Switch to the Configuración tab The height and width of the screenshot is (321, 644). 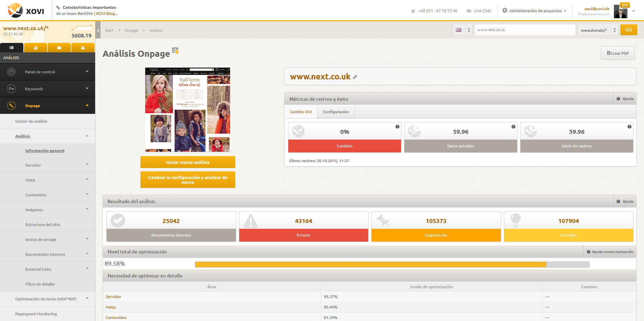coord(335,112)
